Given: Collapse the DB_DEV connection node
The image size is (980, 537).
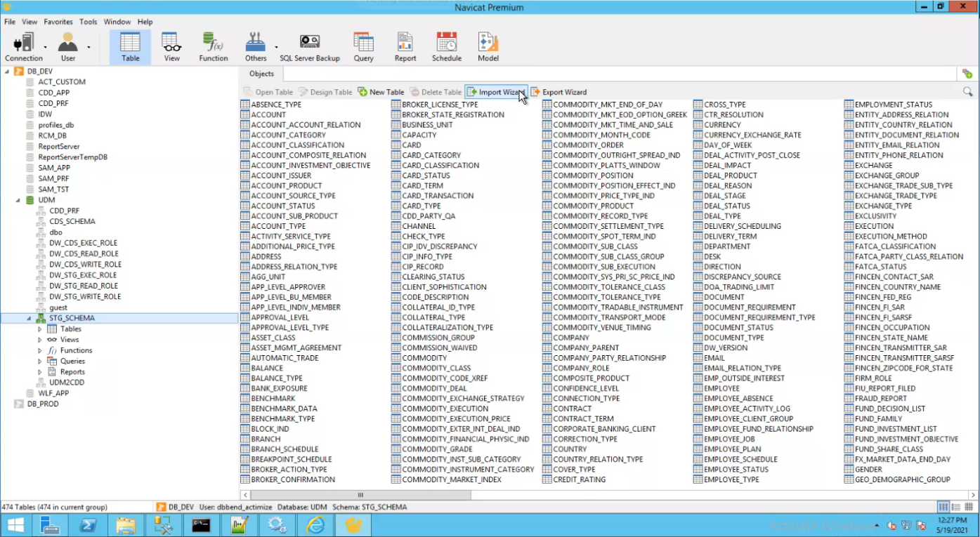Looking at the screenshot, I should (7, 72).
